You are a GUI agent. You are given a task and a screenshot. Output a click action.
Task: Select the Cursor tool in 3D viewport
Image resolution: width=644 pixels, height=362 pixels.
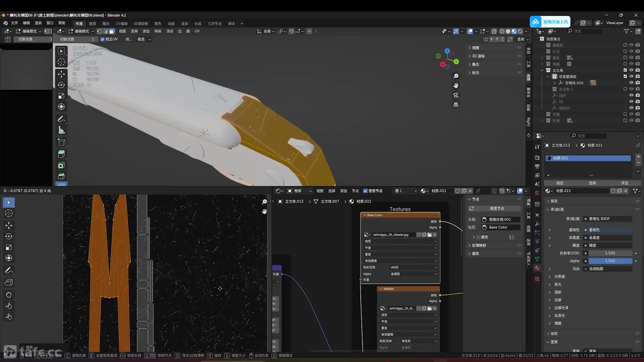click(61, 62)
